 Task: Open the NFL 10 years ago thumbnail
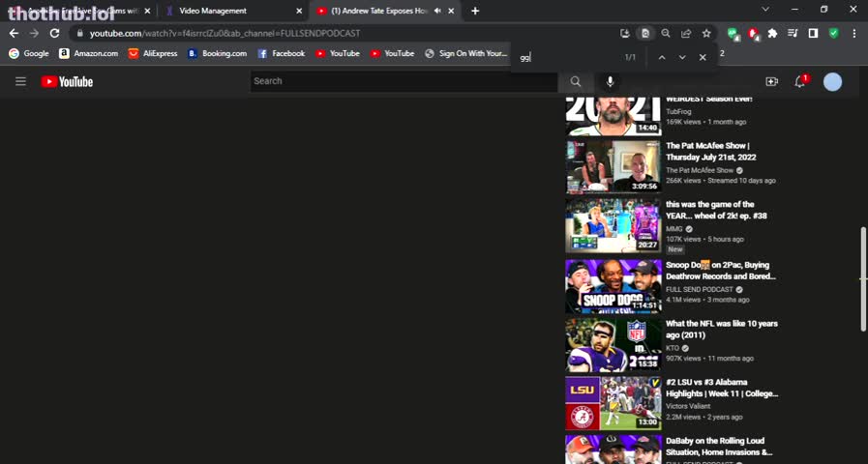click(x=614, y=344)
